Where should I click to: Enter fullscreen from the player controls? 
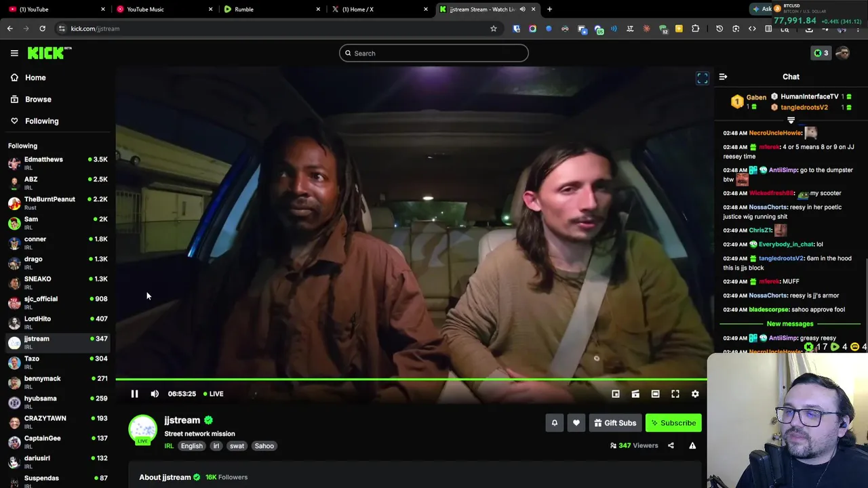point(675,394)
